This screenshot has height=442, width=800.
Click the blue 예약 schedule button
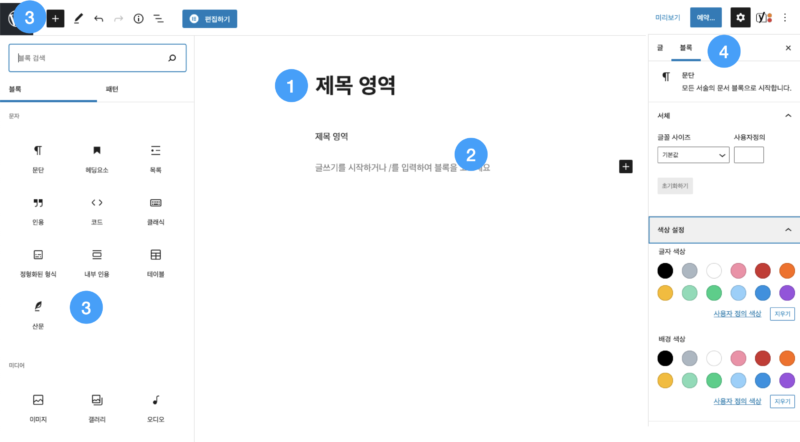click(x=706, y=17)
